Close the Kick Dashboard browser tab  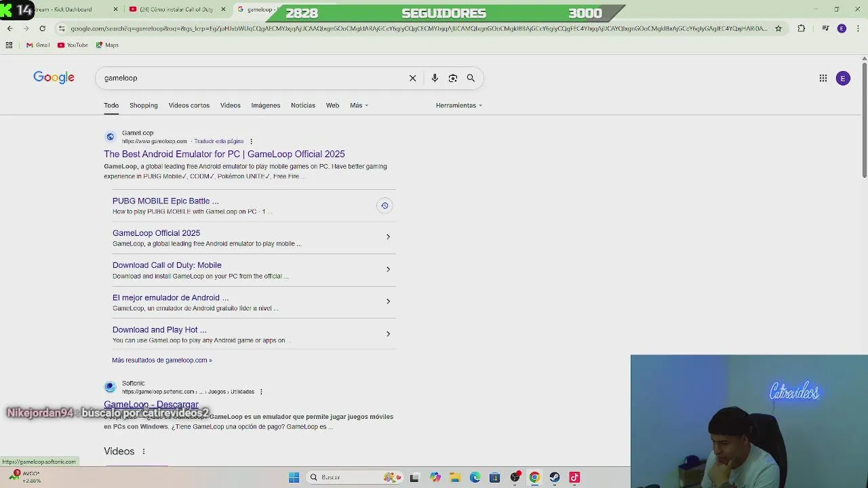tap(115, 9)
